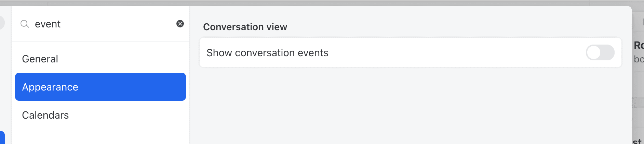Click the cut-off "st" text at bottom-right
The image size is (644, 144).
click(x=637, y=141)
